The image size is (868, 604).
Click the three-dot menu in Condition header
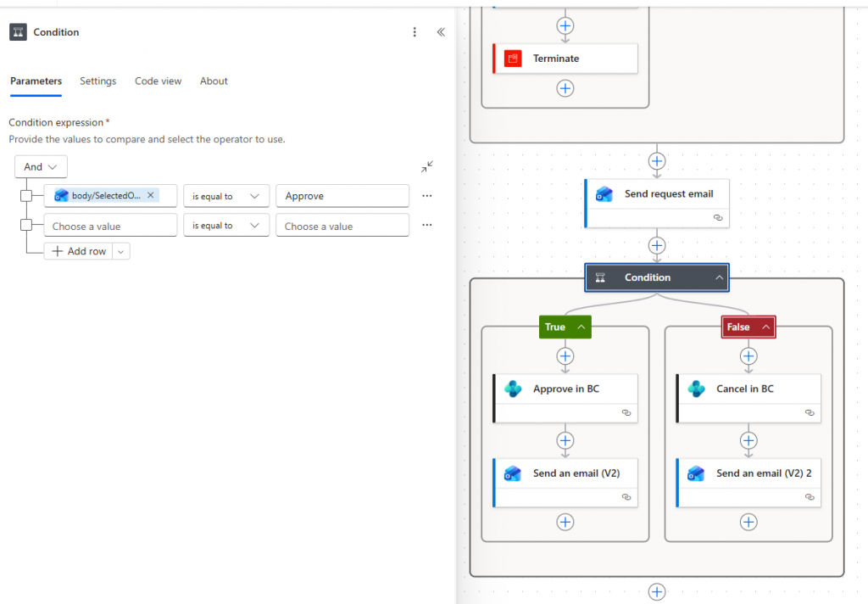(x=415, y=32)
